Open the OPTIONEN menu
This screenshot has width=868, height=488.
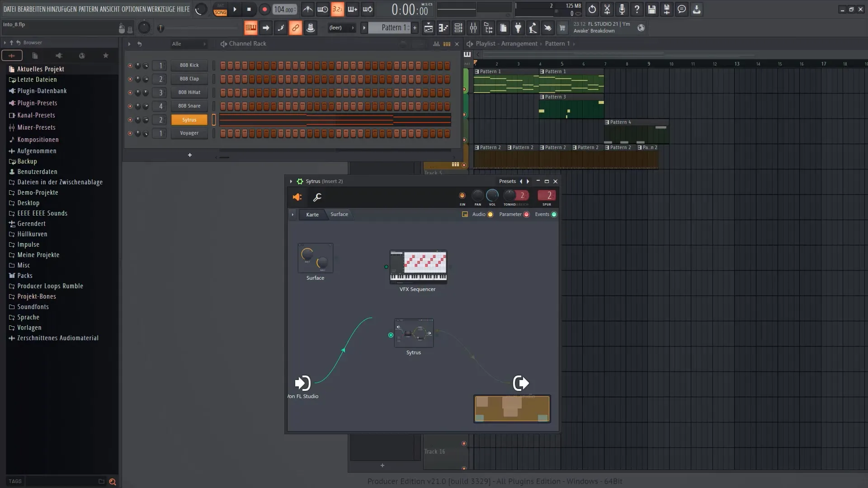tap(133, 9)
